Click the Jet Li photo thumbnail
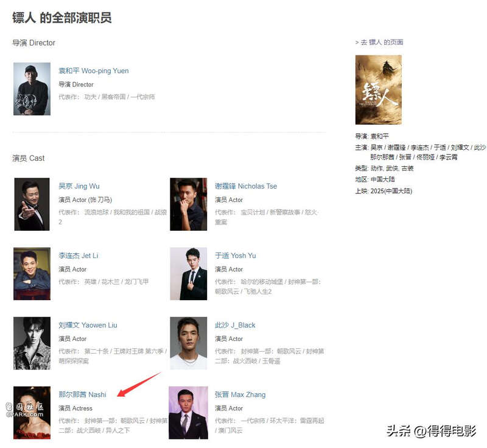The width and height of the screenshot is (487, 448). [x=32, y=274]
